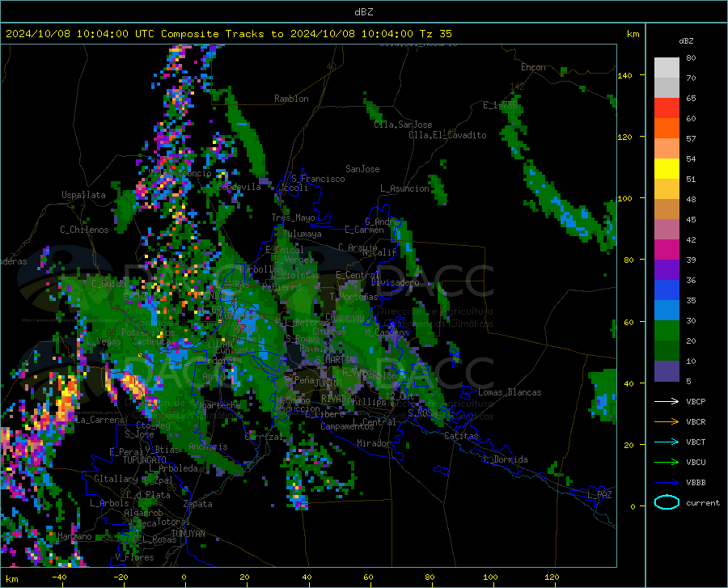This screenshot has height=588, width=728.
Task: Select the Lomas_Blancas place label
Action: coord(510,392)
